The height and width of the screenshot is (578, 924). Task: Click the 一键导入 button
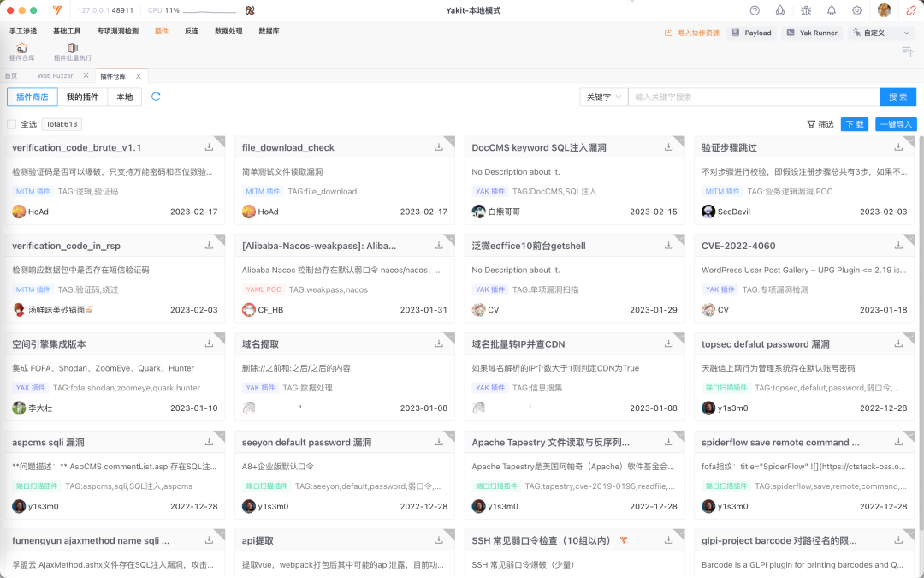[x=897, y=124]
